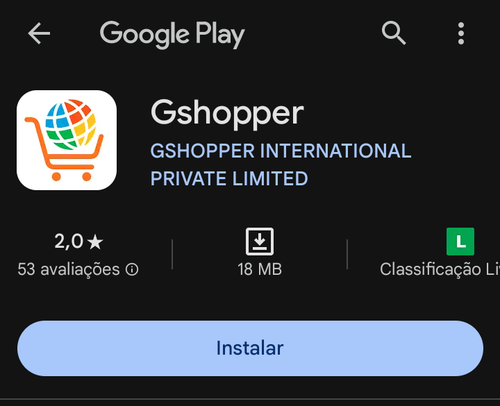Click the green L rating badge
The height and width of the screenshot is (406, 500).
[x=460, y=242]
